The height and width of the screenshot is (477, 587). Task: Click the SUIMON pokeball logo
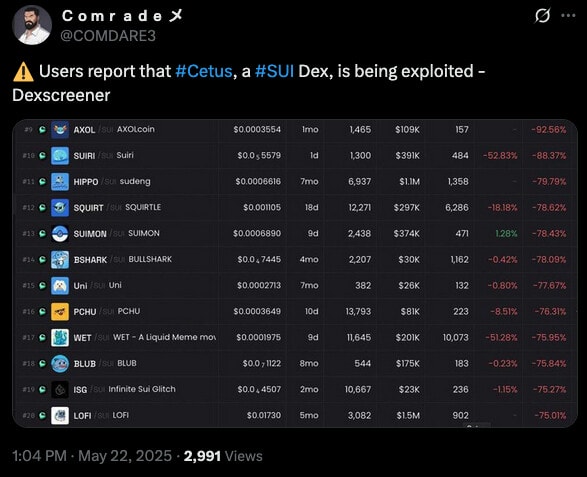tap(60, 234)
